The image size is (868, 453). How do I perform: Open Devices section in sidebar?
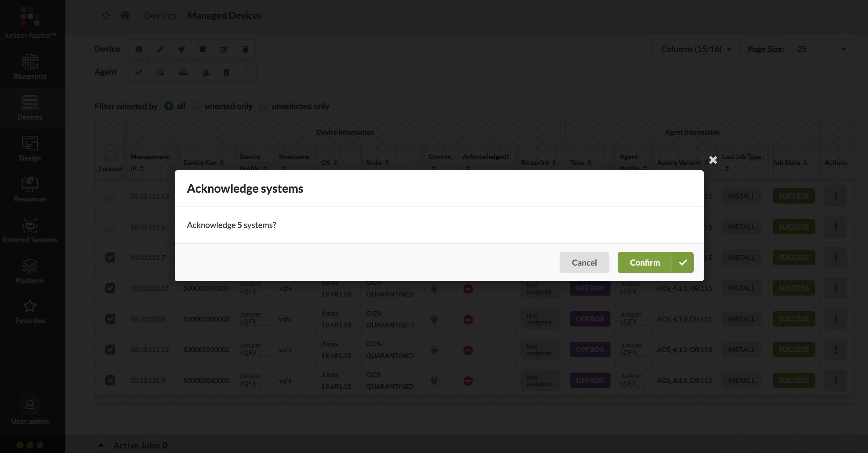tap(30, 108)
